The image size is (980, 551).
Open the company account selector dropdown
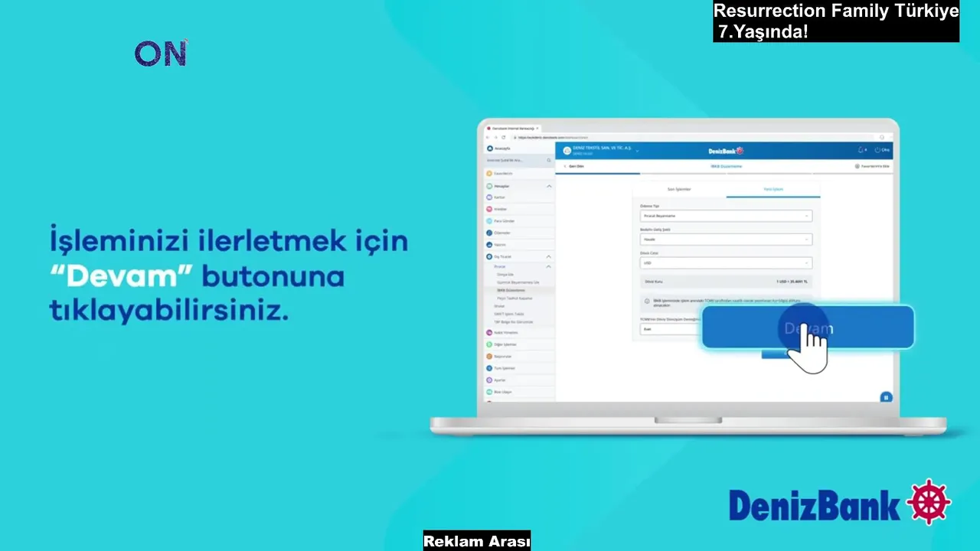(x=637, y=151)
